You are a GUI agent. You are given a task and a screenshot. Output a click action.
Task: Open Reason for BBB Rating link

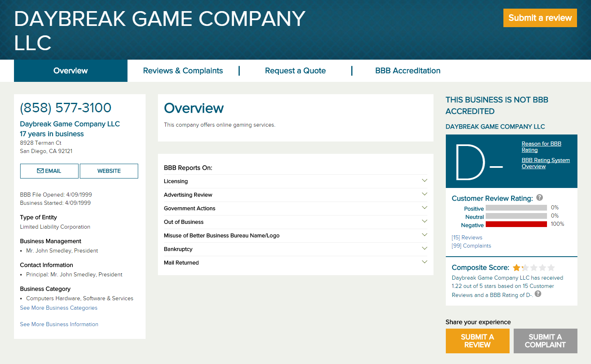(541, 147)
